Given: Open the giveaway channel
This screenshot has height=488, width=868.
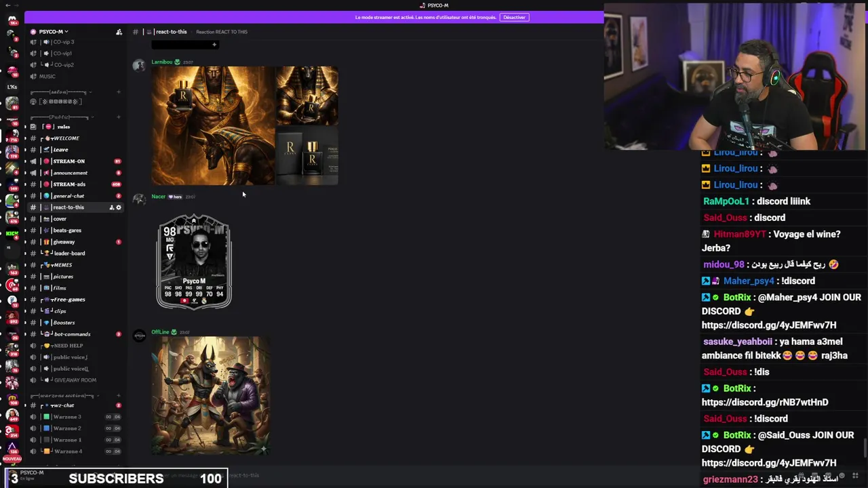Looking at the screenshot, I should pyautogui.click(x=75, y=242).
